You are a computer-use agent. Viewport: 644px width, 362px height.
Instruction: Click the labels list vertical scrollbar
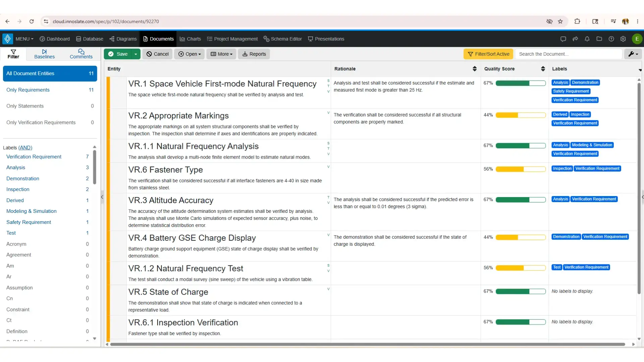95,167
